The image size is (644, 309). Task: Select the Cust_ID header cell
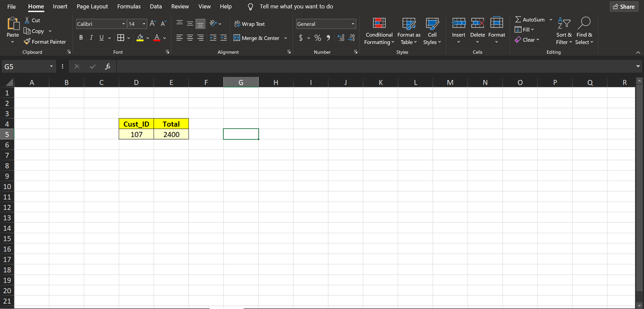pos(136,124)
